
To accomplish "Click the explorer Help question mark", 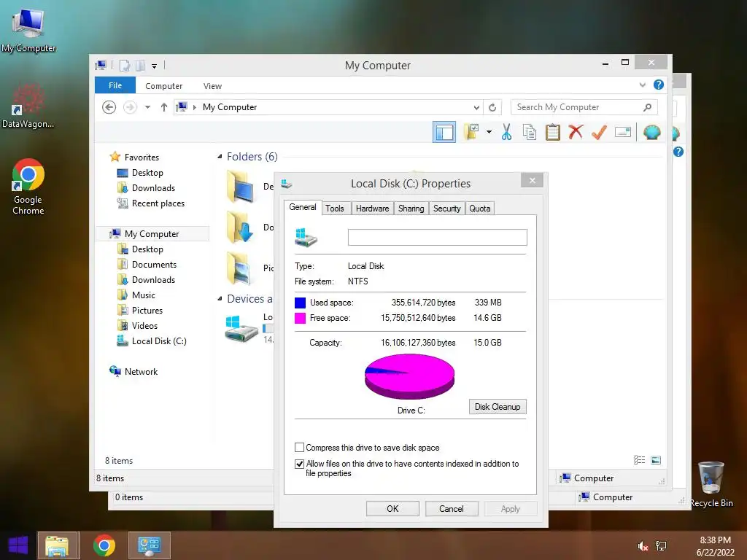I will click(x=659, y=85).
